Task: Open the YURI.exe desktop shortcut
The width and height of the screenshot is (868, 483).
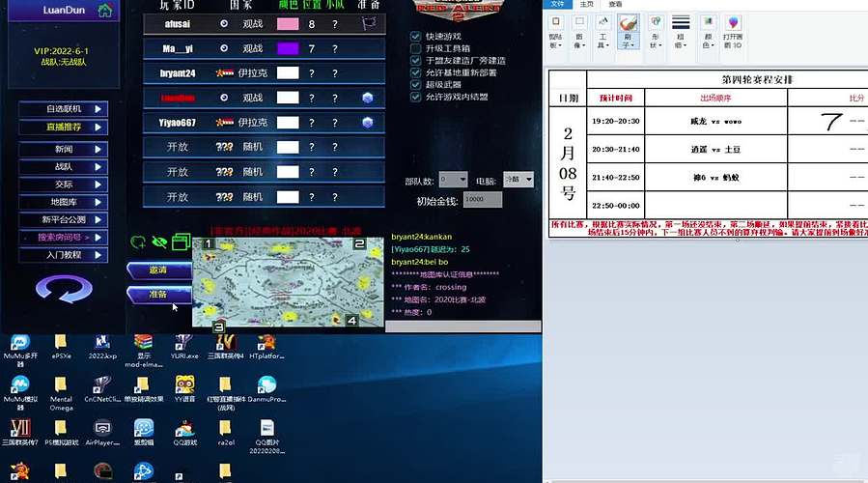Action: 185,346
